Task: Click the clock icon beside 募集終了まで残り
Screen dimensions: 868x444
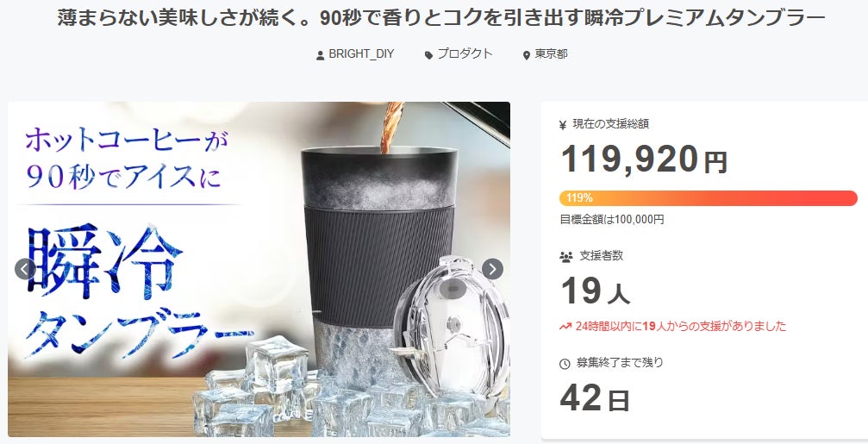Action: (565, 364)
